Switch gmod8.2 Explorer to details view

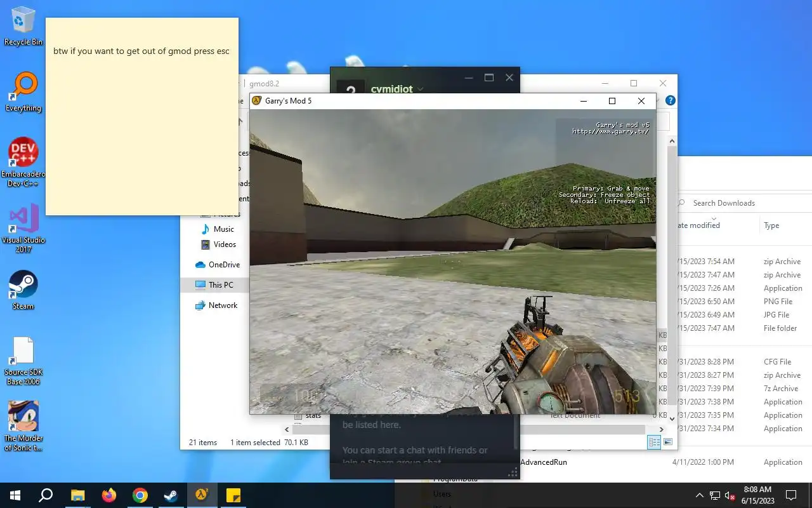point(655,442)
